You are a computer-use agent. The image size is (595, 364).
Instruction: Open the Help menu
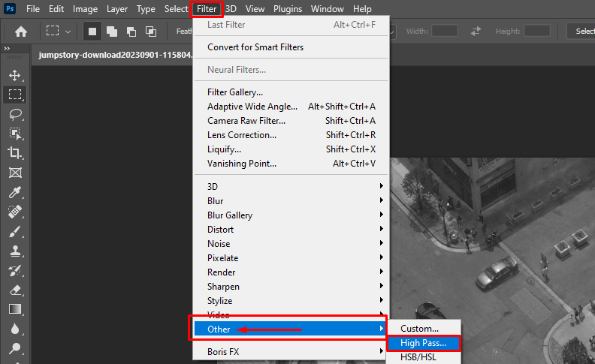pos(362,9)
